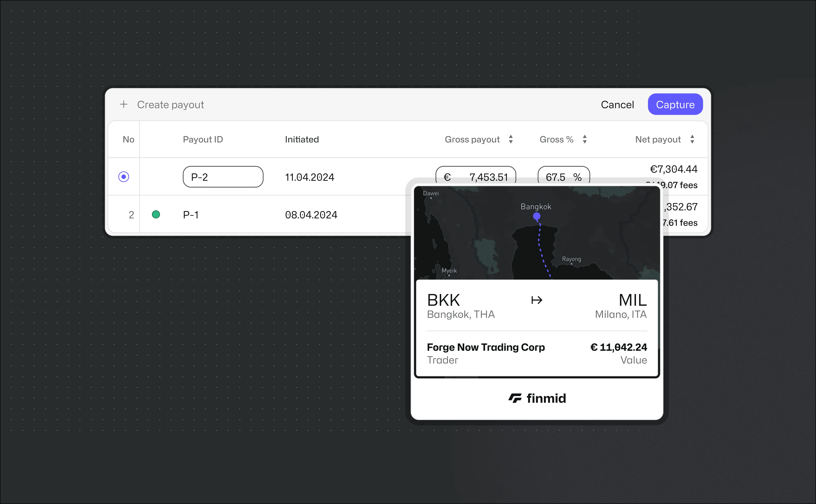816x504 pixels.
Task: Click the P-2 payout ID input field
Action: click(x=223, y=177)
